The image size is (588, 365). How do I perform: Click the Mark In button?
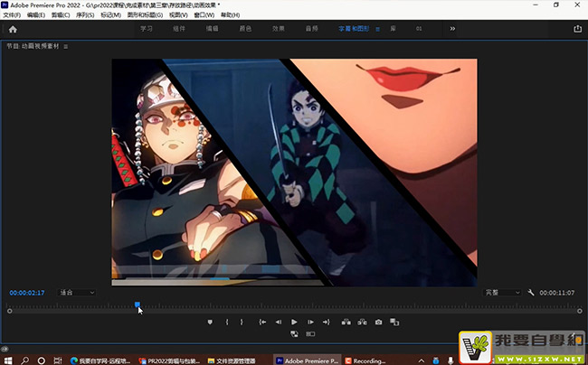[x=227, y=322]
